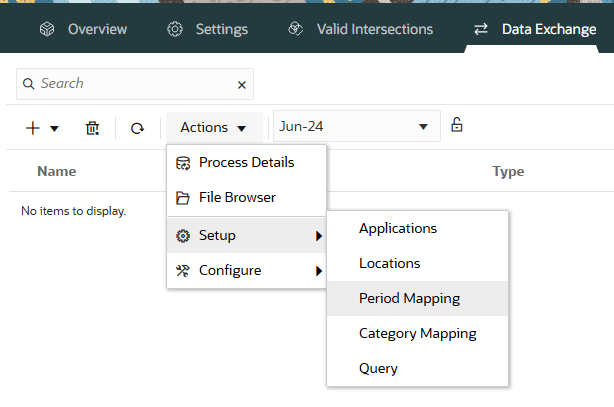614x407 pixels.
Task: Click the Data Exchange arrows icon
Action: coord(481,29)
